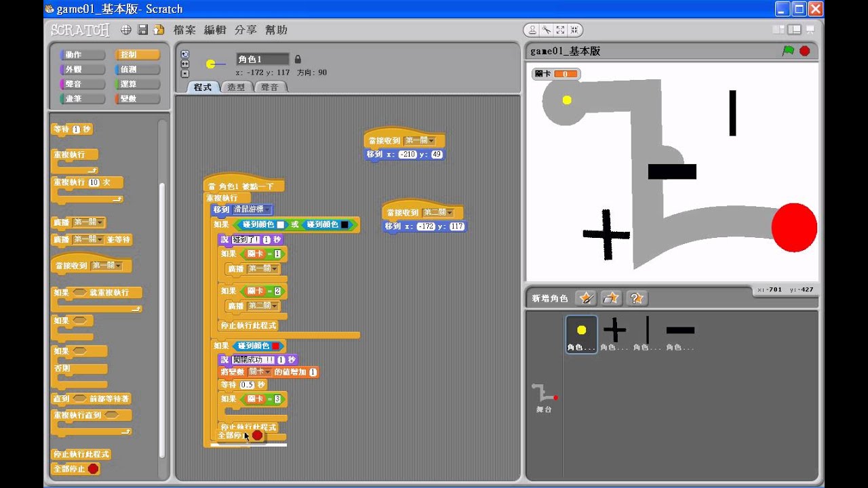Switch to full stage view

pyautogui.click(x=793, y=30)
